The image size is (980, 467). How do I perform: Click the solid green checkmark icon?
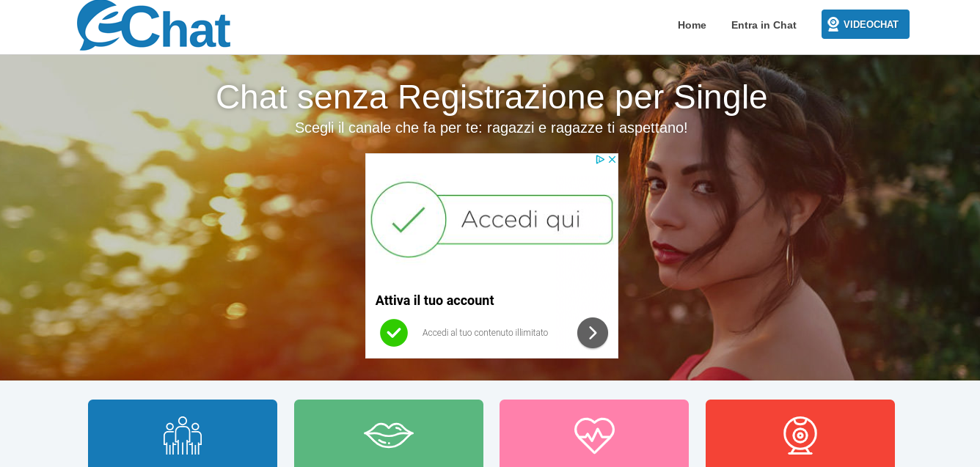click(394, 333)
